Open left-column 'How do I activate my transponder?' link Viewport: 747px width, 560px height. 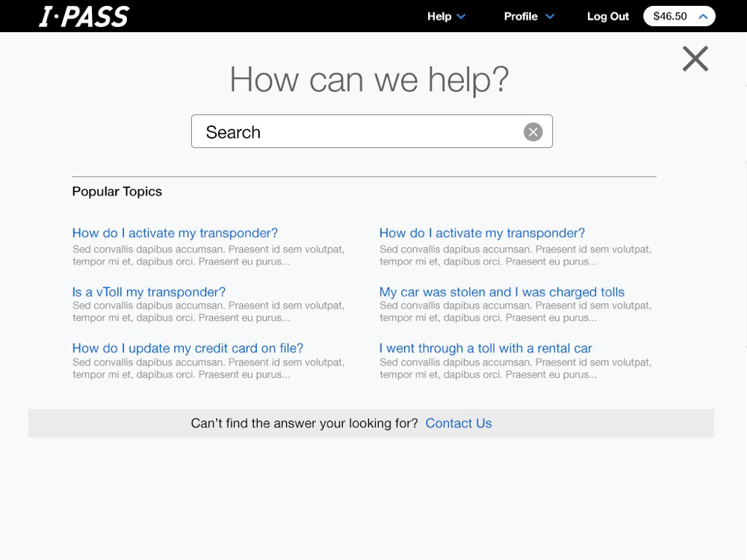[175, 233]
